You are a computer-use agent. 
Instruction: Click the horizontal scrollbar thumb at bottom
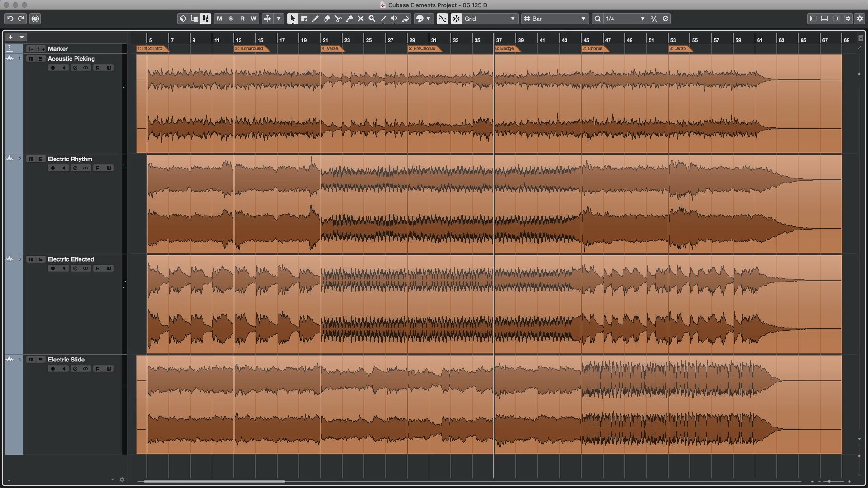point(214,481)
